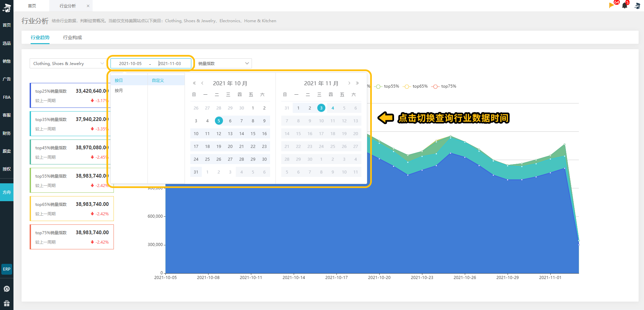Click the 600,000 y-axis label
The image size is (644, 310).
point(155,216)
